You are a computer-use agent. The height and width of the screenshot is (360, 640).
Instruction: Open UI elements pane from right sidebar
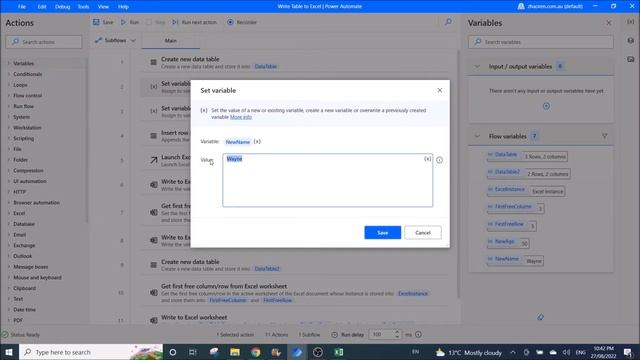[x=631, y=40]
